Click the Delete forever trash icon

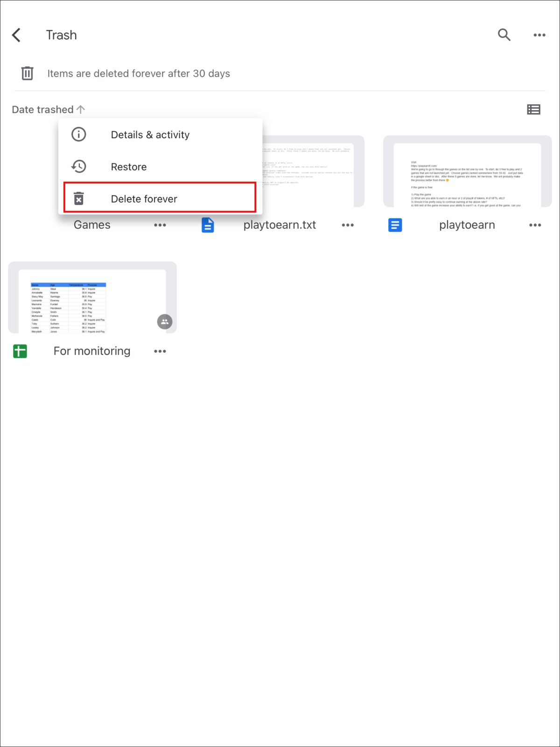pos(79,199)
